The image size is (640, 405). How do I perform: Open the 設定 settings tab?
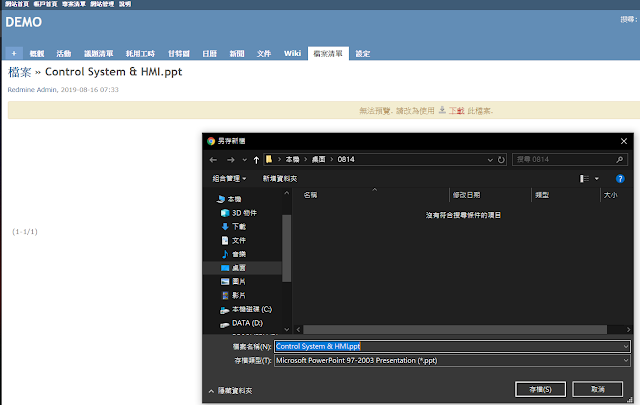pyautogui.click(x=362, y=53)
